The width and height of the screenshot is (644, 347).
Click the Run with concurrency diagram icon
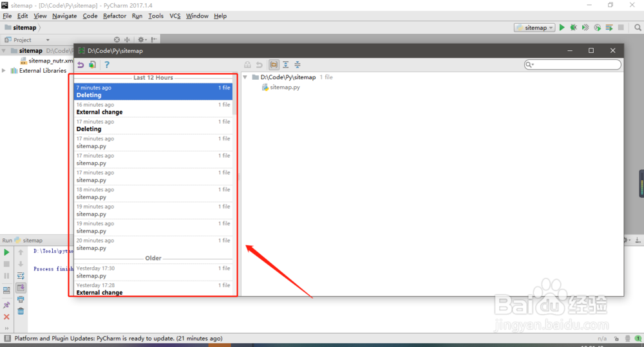tap(609, 28)
